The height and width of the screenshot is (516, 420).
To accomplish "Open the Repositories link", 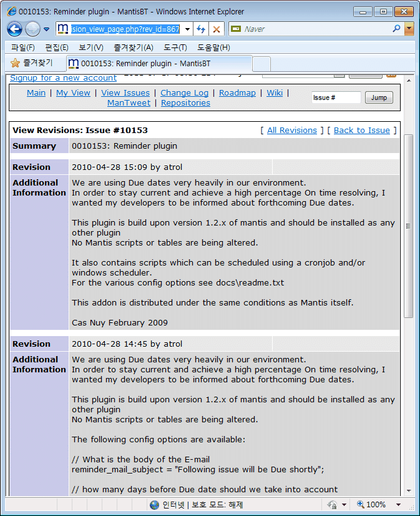I will click(185, 102).
